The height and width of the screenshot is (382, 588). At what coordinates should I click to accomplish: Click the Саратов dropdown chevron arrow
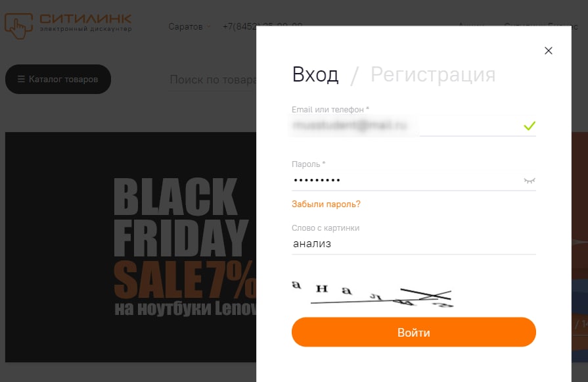tap(208, 27)
